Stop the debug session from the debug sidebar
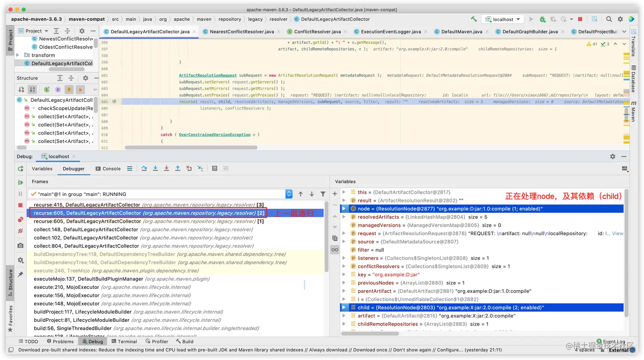 20,205
